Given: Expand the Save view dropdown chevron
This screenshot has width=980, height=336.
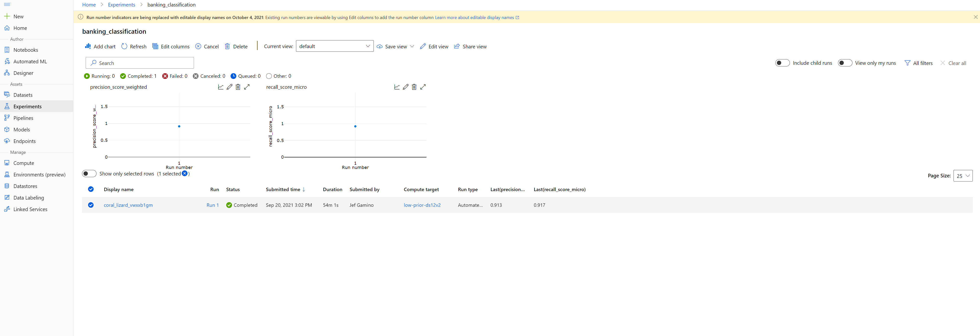Looking at the screenshot, I should tap(413, 46).
